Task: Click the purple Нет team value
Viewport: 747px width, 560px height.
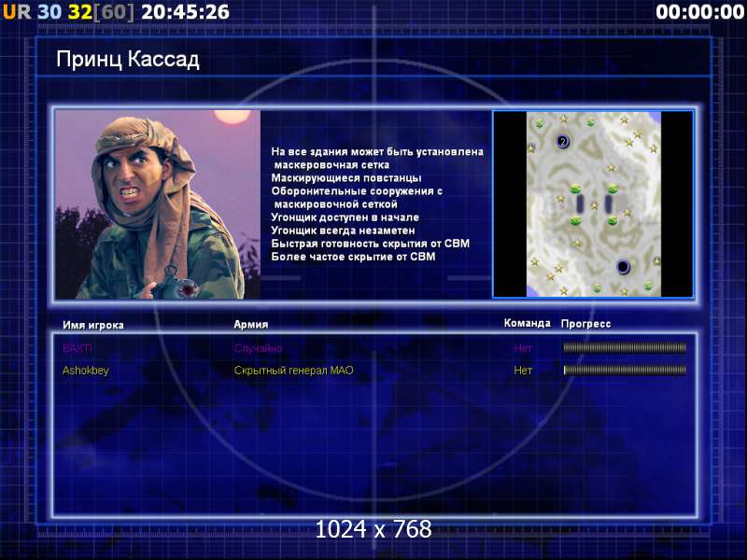Action: (x=523, y=348)
